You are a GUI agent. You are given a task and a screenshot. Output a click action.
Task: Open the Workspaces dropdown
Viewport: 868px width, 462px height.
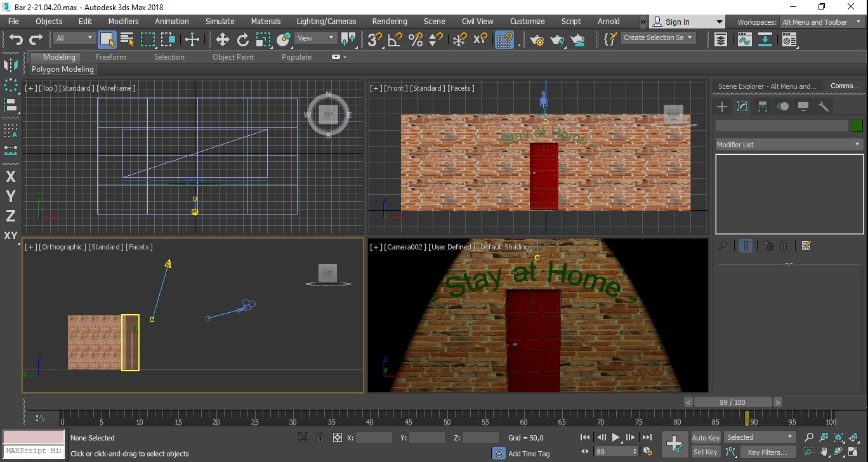(821, 22)
